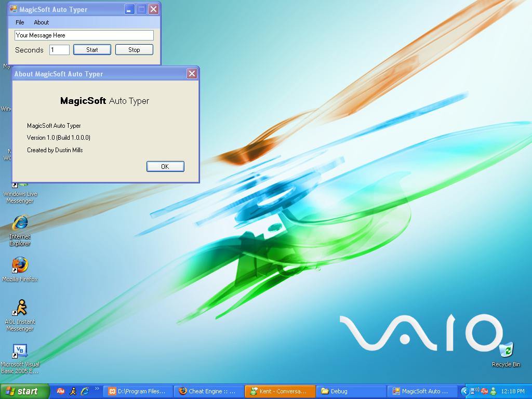Minimize the MagicSoft Auto Typer window
Screen dimensions: 532x399
click(129, 9)
